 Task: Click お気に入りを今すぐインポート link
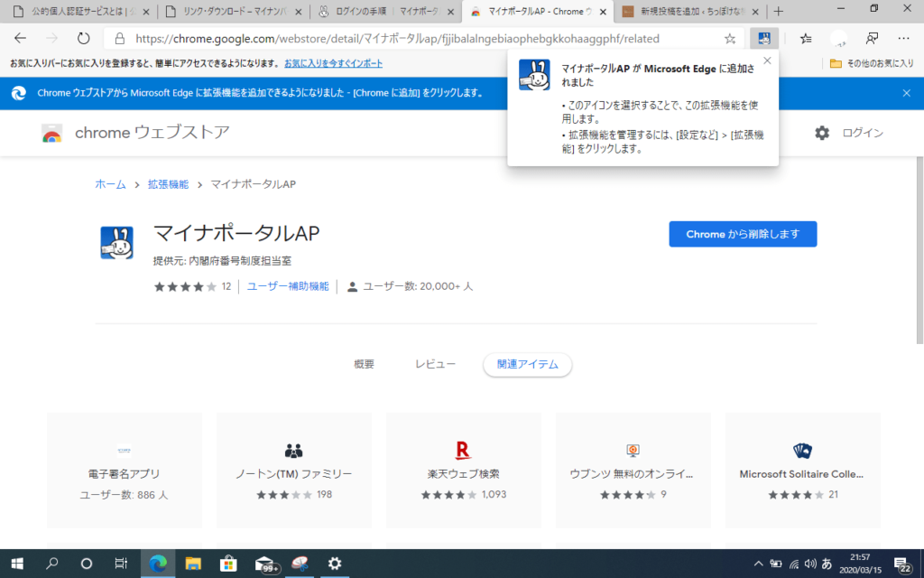334,63
